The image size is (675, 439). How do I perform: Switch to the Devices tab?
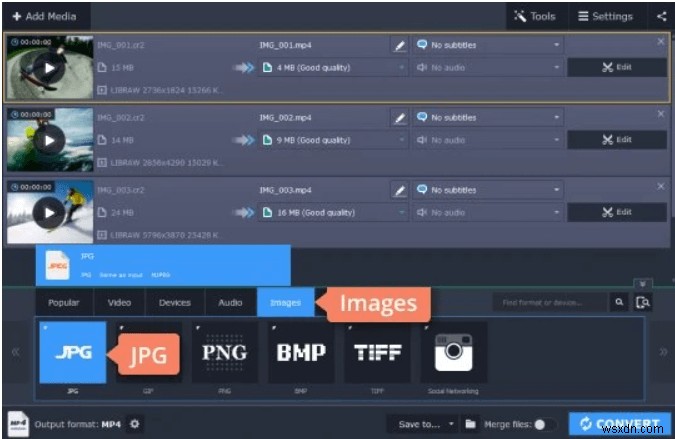175,303
